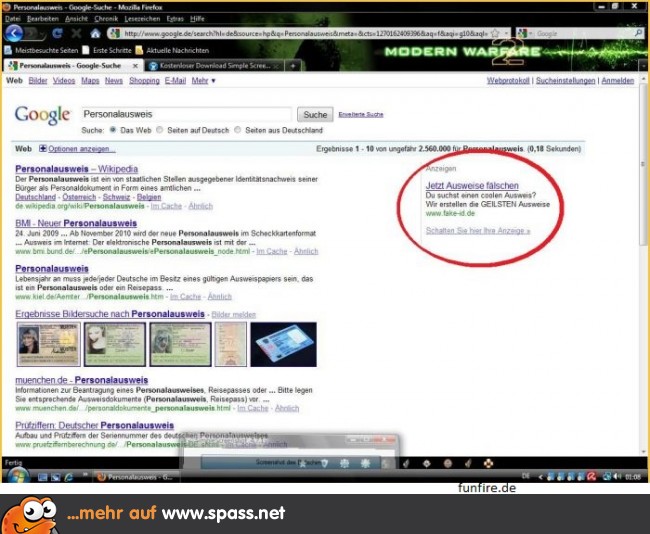Open Webprotokoll link

coord(508,80)
